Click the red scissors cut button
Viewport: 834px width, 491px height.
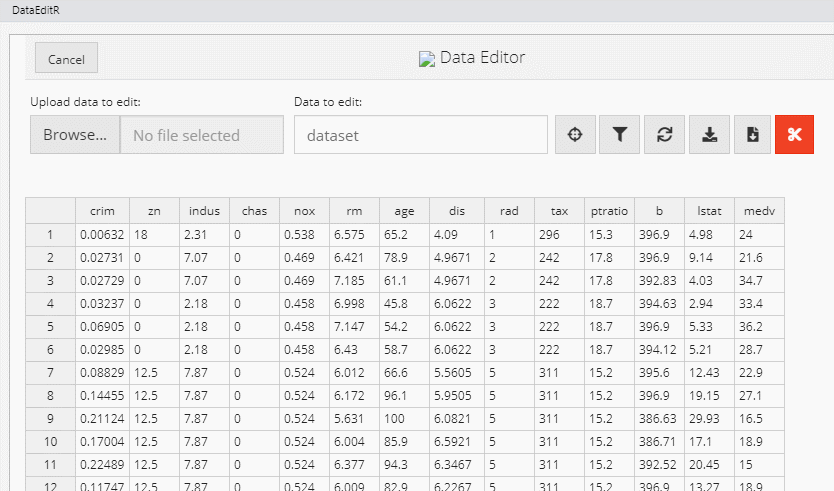pyautogui.click(x=795, y=135)
